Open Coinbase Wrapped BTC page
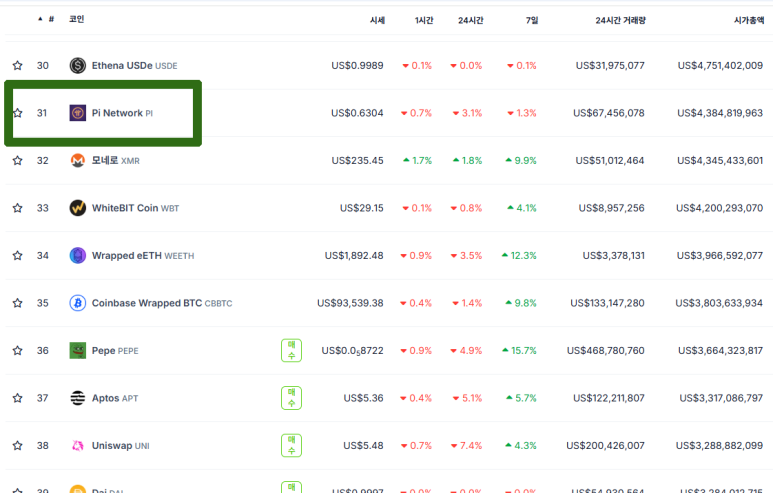This screenshot has width=773, height=493. (162, 303)
